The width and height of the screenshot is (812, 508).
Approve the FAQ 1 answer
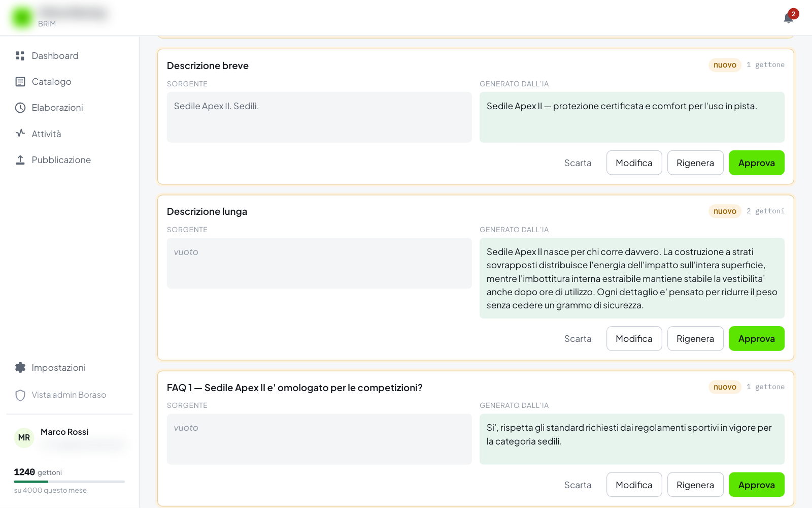756,485
